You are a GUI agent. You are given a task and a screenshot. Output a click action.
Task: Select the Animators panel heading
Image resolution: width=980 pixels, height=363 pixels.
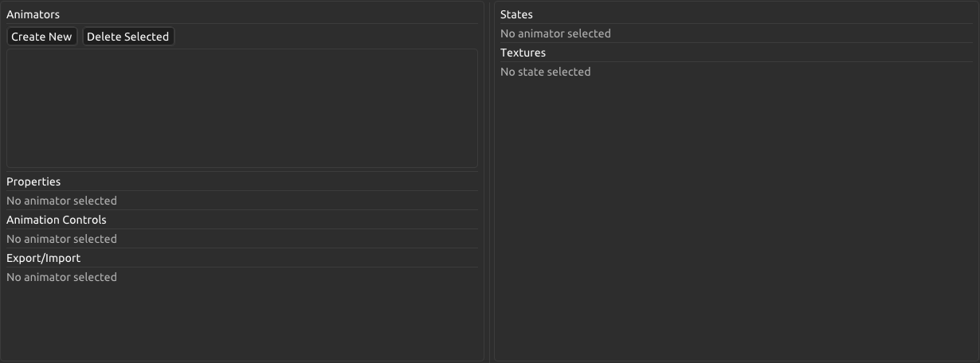coord(33,14)
